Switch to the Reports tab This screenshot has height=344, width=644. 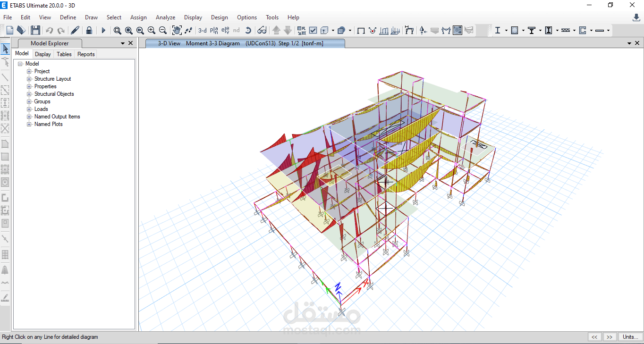[x=86, y=54]
